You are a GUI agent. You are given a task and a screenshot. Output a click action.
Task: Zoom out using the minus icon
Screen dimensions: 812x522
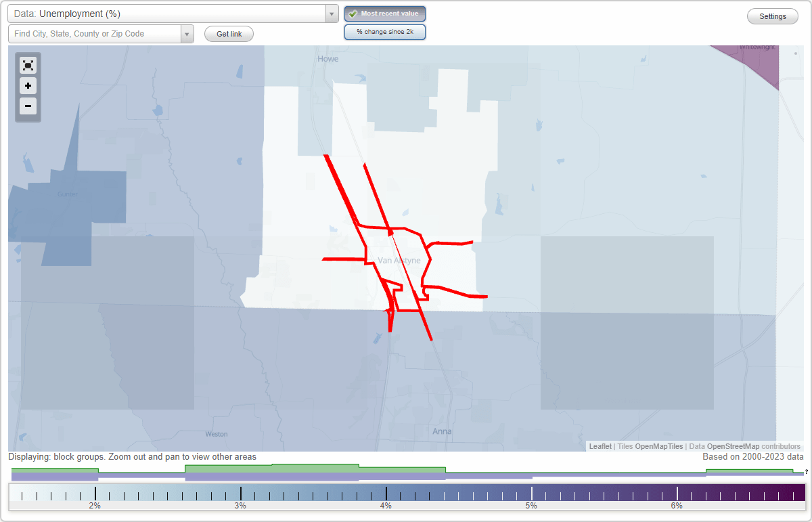(28, 106)
